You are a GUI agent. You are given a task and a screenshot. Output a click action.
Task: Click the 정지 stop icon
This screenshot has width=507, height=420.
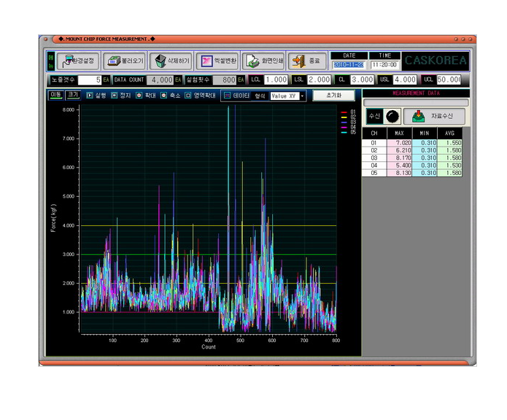114,96
